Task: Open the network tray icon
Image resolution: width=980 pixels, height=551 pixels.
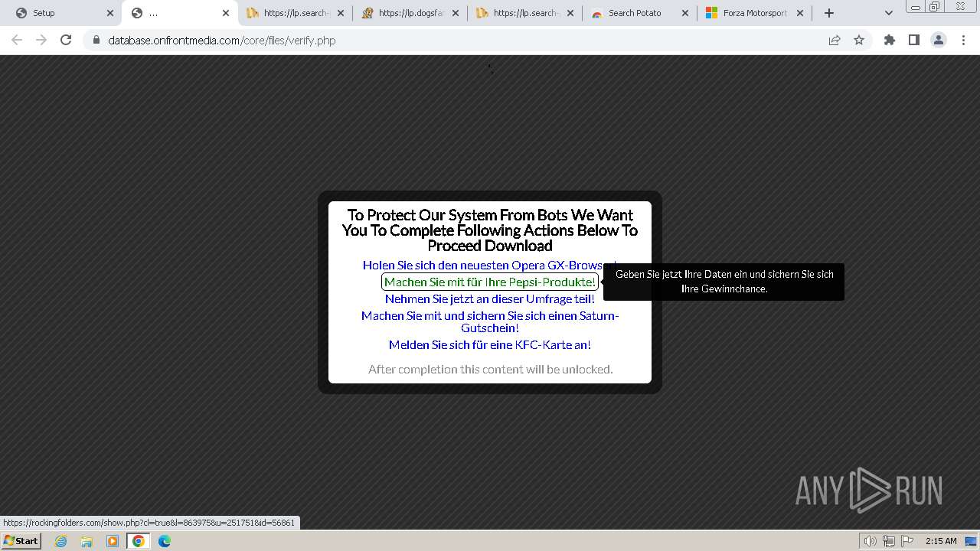Action: tap(889, 541)
